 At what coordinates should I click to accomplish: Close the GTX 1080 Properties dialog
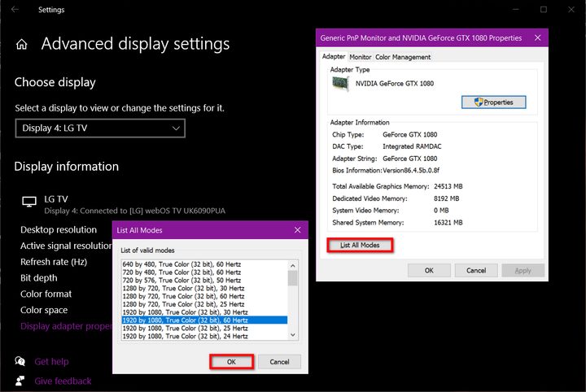537,37
